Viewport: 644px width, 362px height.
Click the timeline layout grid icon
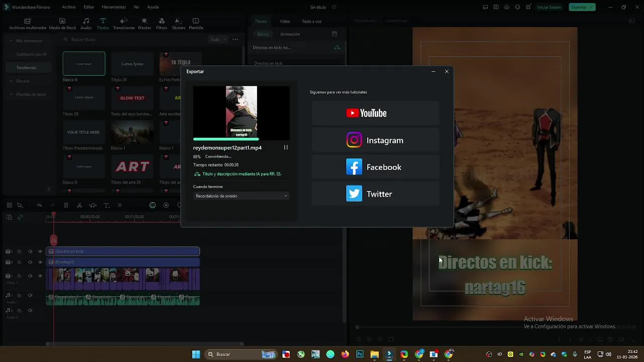point(9,205)
